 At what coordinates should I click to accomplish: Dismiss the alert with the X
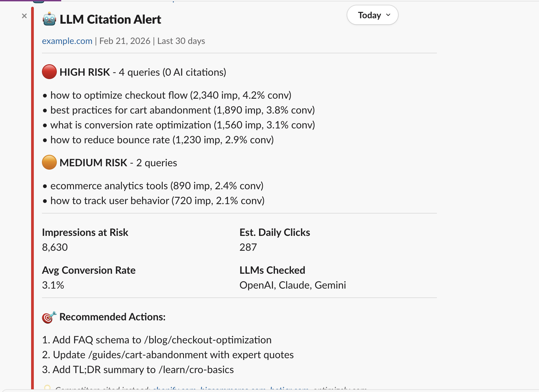click(24, 16)
